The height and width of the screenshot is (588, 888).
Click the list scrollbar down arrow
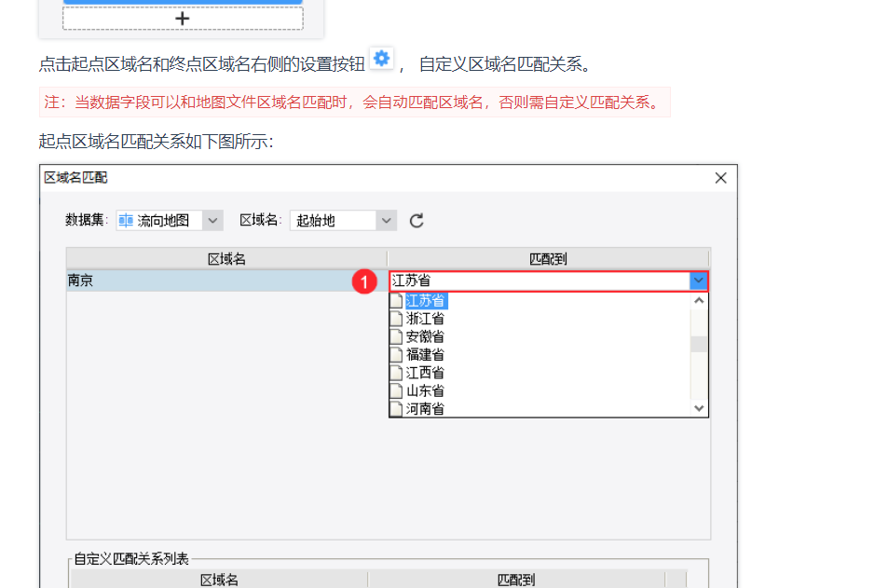point(699,408)
